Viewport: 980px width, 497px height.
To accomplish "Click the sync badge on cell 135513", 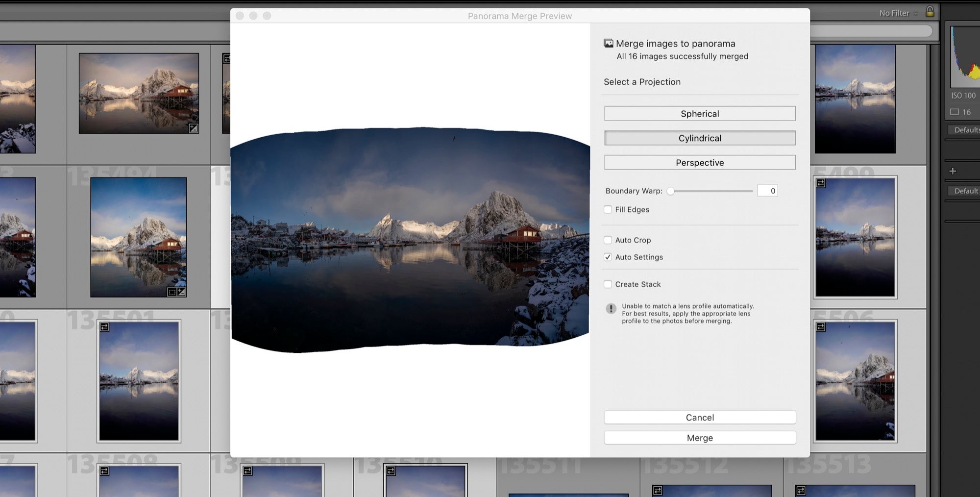I will pos(801,490).
